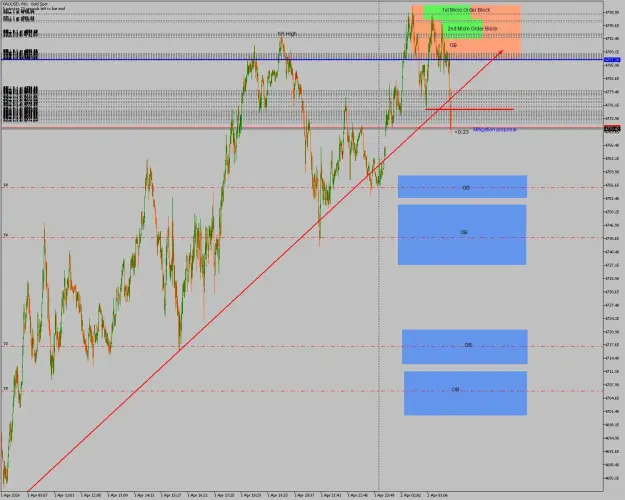Click the blue 'Mitigation' text label
625x500 pixels.
point(495,130)
